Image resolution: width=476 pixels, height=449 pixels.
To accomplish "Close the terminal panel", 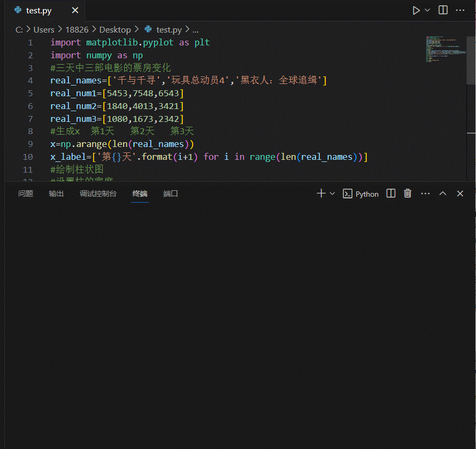I will coord(460,193).
